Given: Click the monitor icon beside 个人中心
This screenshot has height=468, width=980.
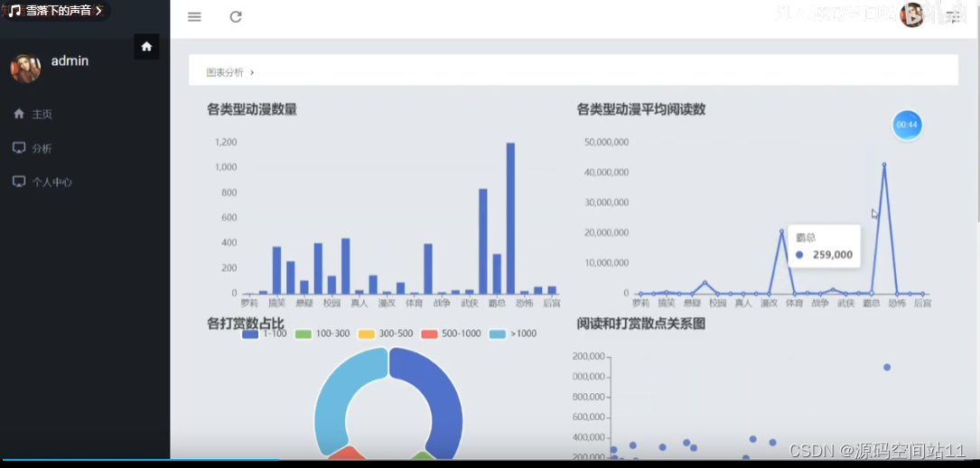Looking at the screenshot, I should click(x=19, y=182).
